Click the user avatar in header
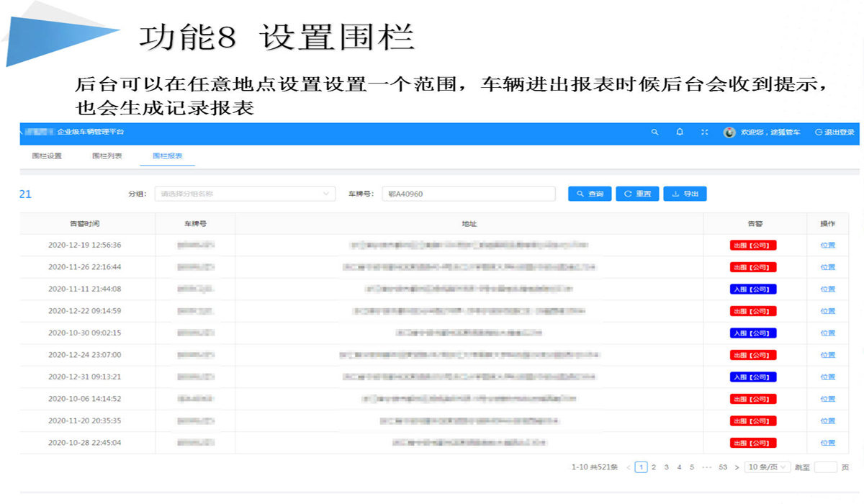864x504 pixels. click(x=729, y=132)
